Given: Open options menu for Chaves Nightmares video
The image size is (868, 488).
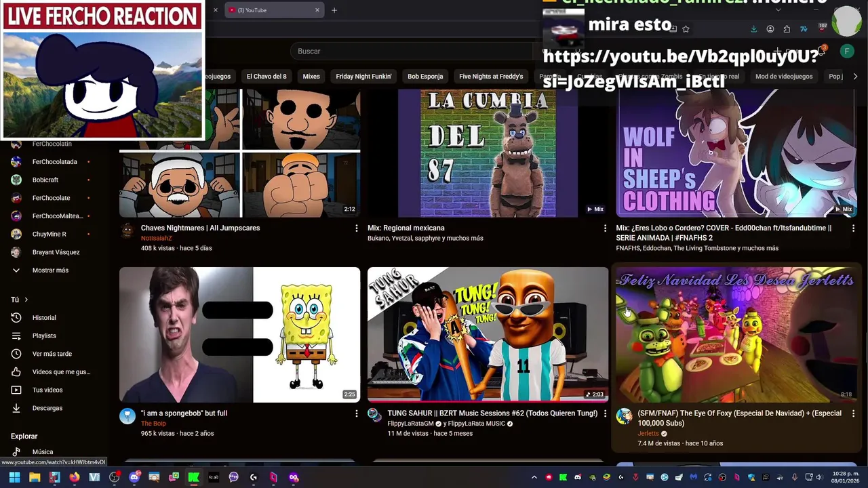Looking at the screenshot, I should 357,228.
